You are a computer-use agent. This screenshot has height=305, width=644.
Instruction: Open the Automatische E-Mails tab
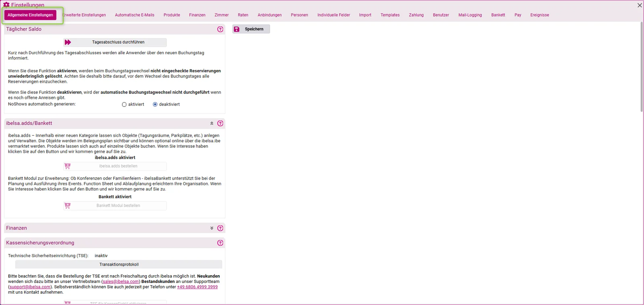coord(134,15)
